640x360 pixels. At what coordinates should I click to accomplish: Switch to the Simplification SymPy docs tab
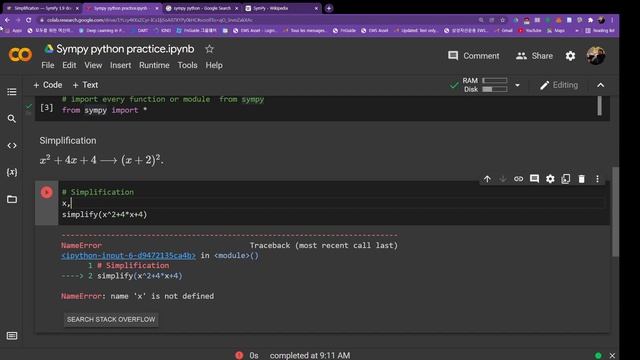tap(42, 8)
